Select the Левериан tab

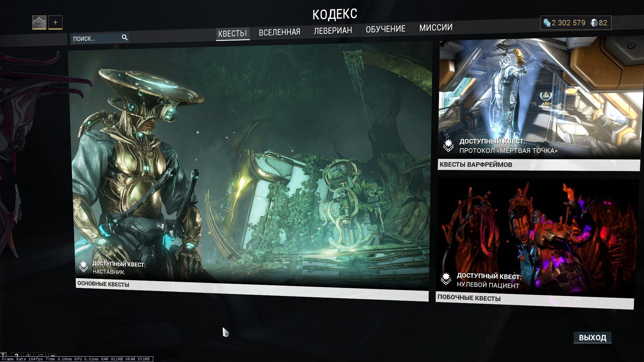click(x=333, y=31)
